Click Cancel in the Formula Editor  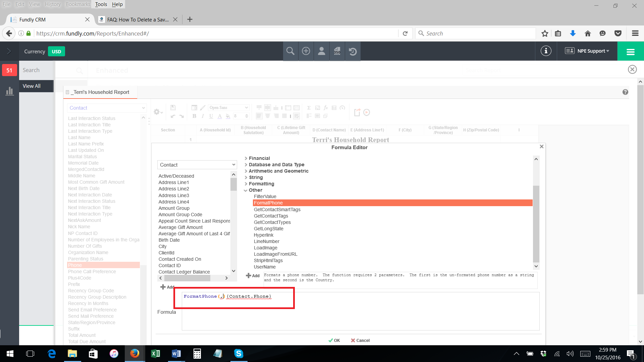click(360, 341)
